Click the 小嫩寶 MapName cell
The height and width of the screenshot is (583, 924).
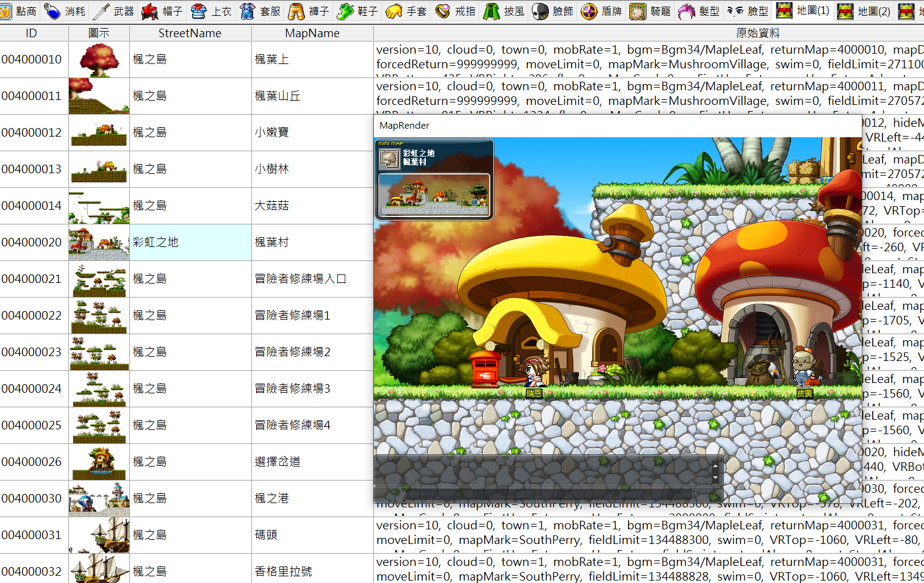click(x=312, y=133)
